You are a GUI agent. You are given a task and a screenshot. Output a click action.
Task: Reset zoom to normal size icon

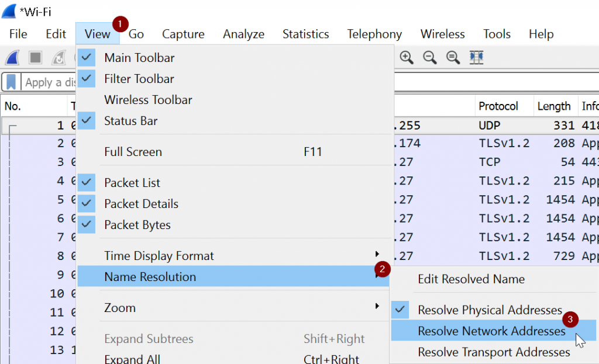pos(453,58)
